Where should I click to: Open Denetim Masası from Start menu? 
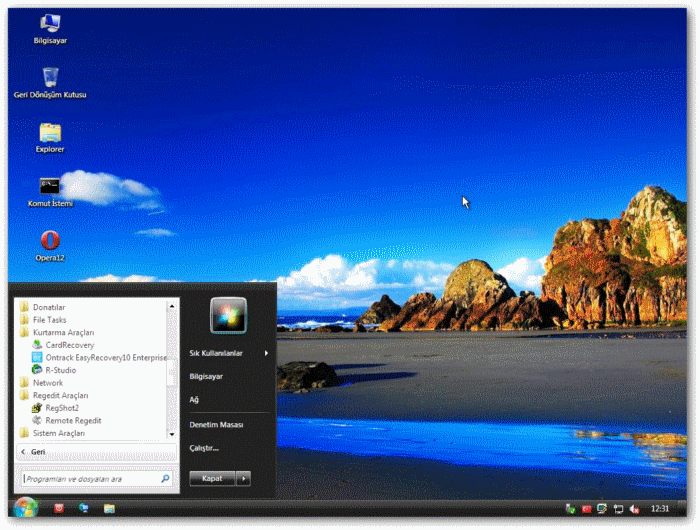[x=216, y=425]
